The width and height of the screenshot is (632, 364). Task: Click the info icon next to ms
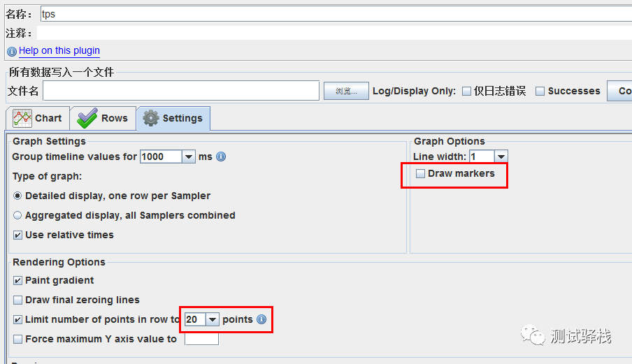click(x=221, y=156)
